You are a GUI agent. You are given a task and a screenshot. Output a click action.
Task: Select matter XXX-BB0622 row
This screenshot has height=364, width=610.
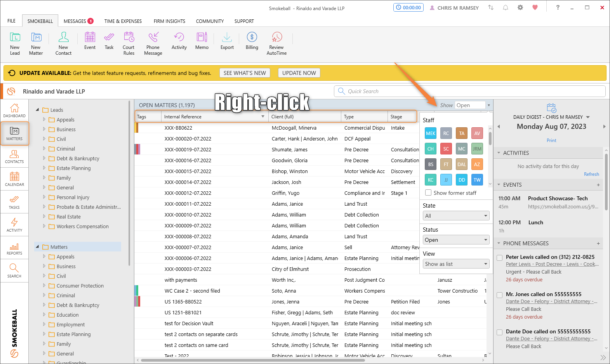pyautogui.click(x=277, y=128)
